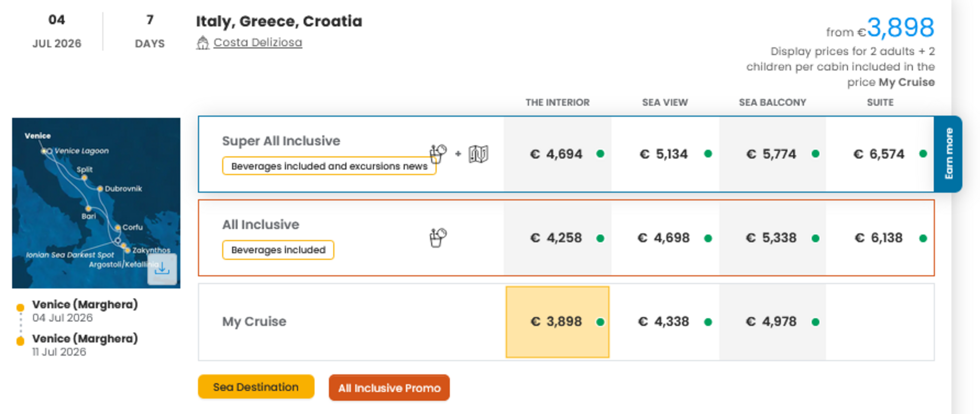
Task: Click the highlighted €3,898 price cell
Action: (x=557, y=321)
